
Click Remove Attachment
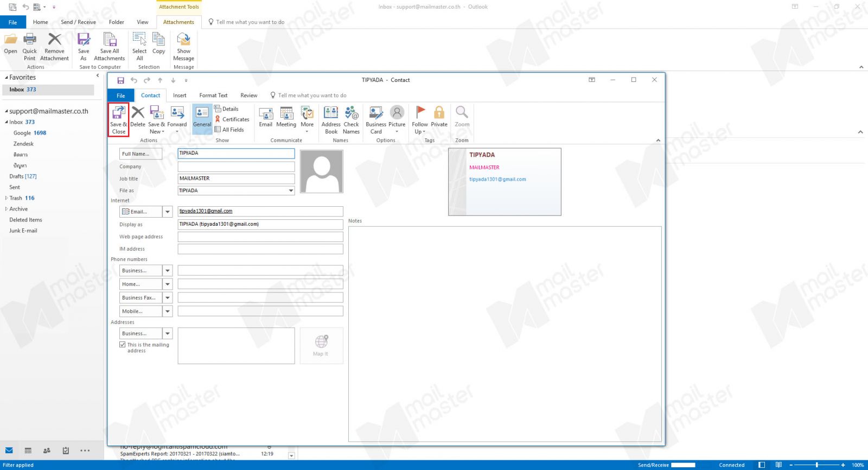(x=54, y=47)
